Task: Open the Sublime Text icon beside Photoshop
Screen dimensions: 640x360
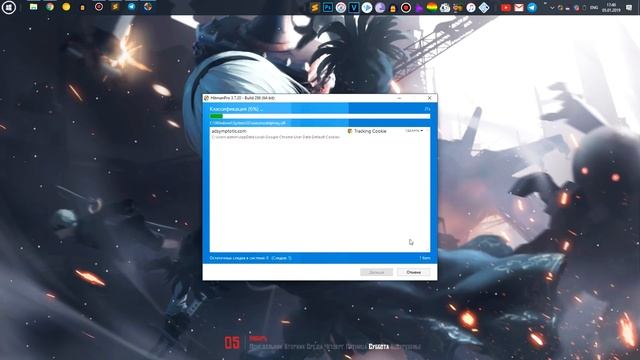Action: (314, 7)
